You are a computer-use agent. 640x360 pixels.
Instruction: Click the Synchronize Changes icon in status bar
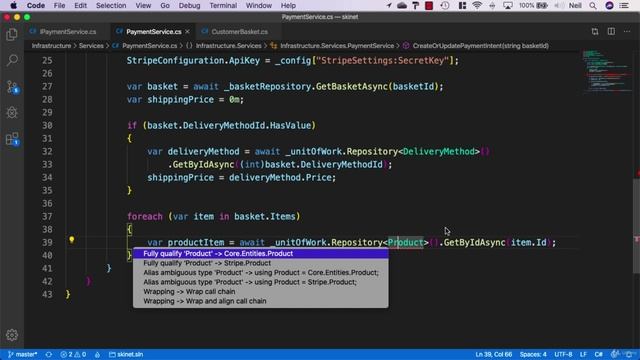[x=49, y=354]
